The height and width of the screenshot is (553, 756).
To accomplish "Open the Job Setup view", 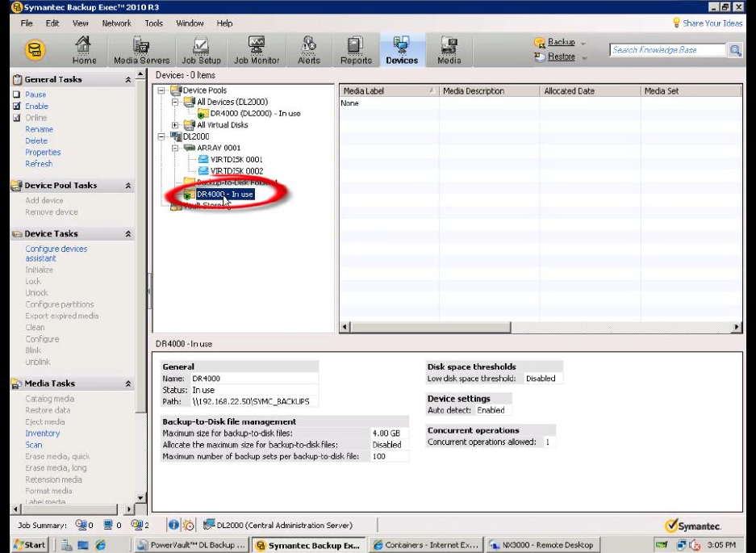I will pos(201,50).
